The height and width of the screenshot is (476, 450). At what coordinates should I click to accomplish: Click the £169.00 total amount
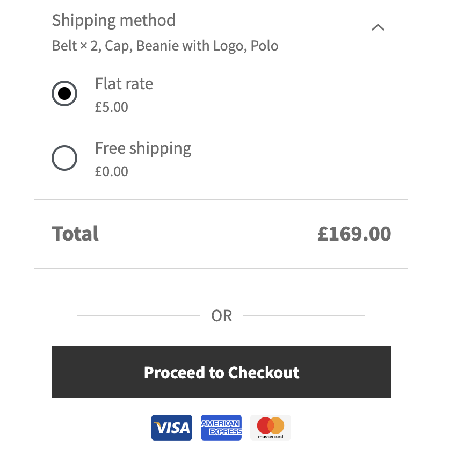(354, 233)
